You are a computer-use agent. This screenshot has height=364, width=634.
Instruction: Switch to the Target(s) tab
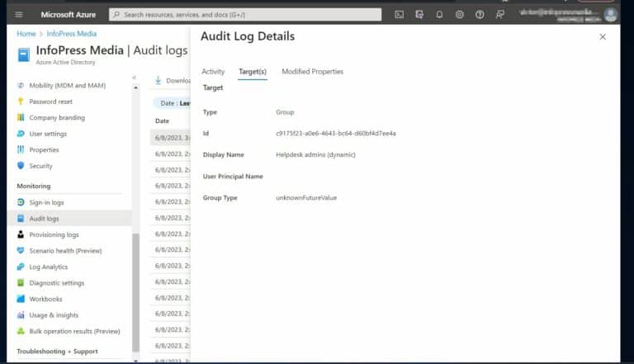pos(253,72)
